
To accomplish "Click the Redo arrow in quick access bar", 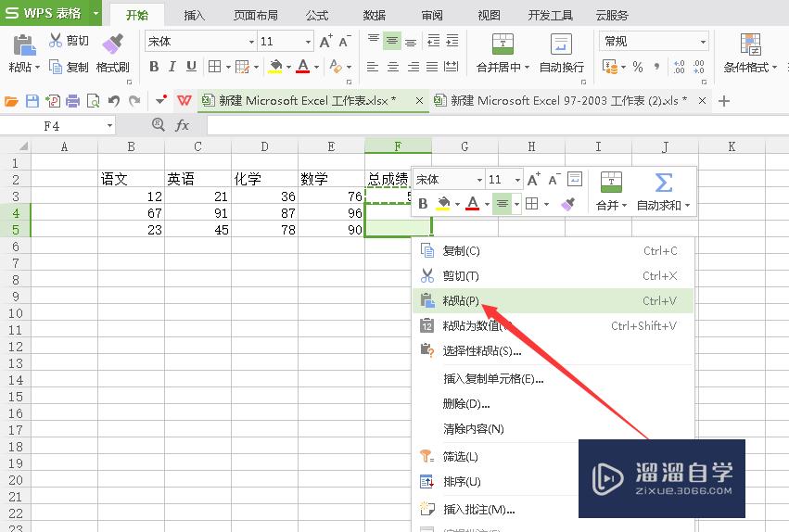I will click(134, 101).
